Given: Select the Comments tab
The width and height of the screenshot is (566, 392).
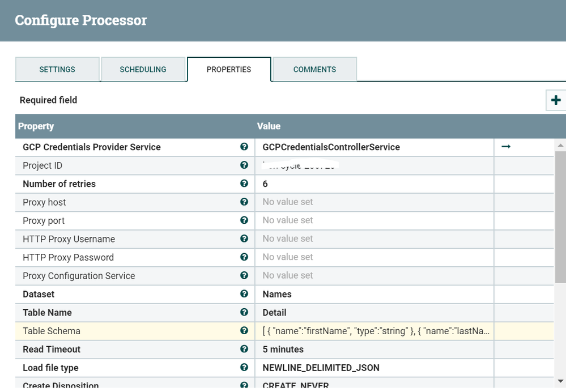Looking at the screenshot, I should [x=314, y=70].
